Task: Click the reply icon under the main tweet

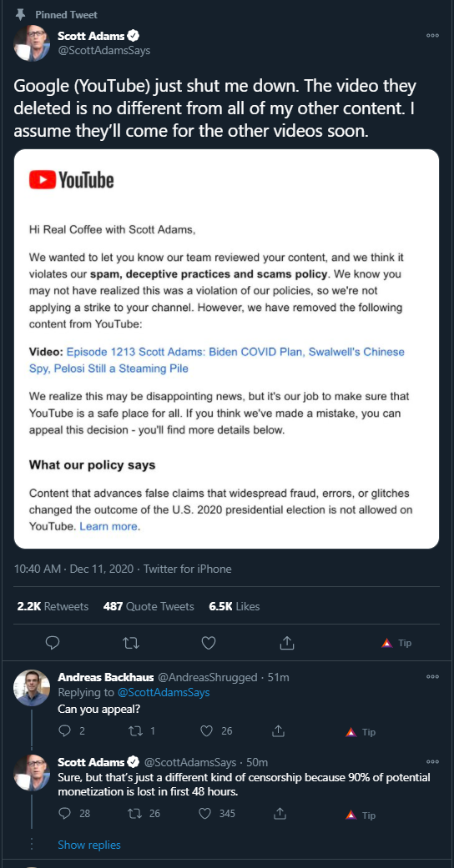Action: pos(52,643)
